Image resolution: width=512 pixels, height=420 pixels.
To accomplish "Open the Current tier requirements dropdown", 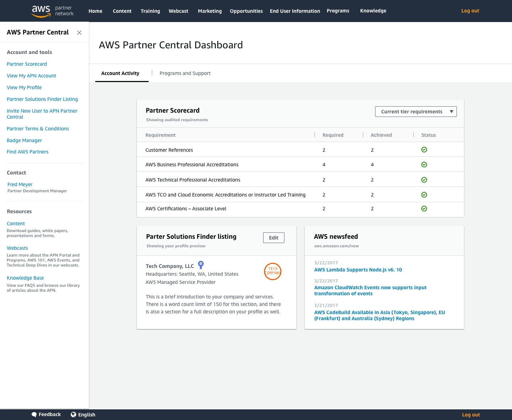I will 416,112.
